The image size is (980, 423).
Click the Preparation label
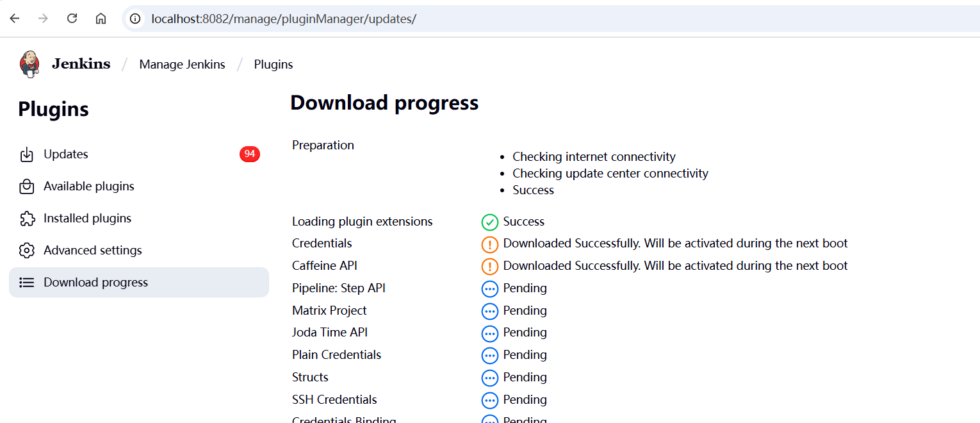(323, 145)
